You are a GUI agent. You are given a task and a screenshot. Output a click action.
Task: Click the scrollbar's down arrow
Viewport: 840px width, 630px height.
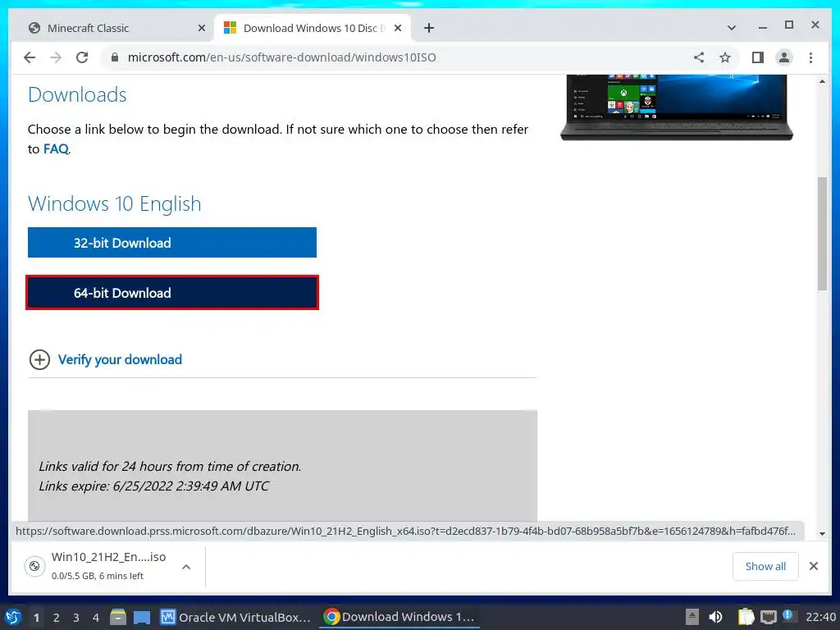coord(822,533)
